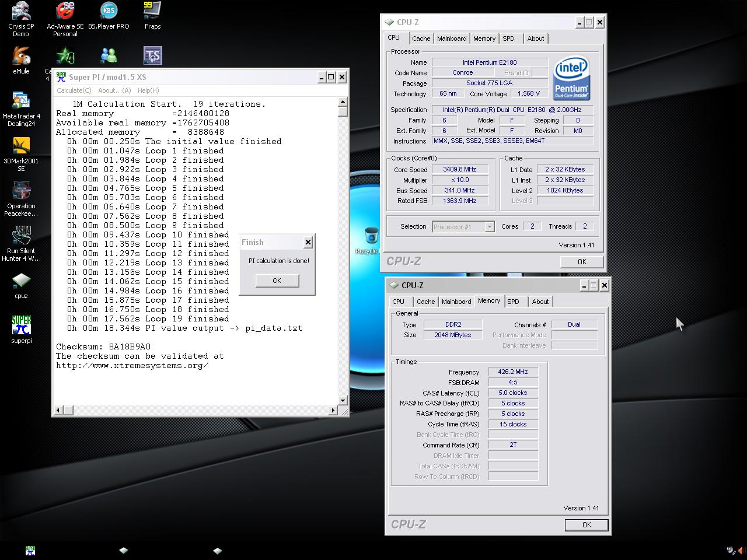Click Super PI horizontal scrollbar right arrow
This screenshot has height=560, width=747.
333,410
